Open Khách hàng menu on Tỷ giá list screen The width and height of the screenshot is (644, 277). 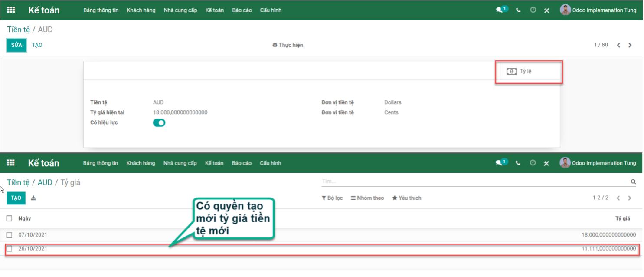click(x=141, y=163)
